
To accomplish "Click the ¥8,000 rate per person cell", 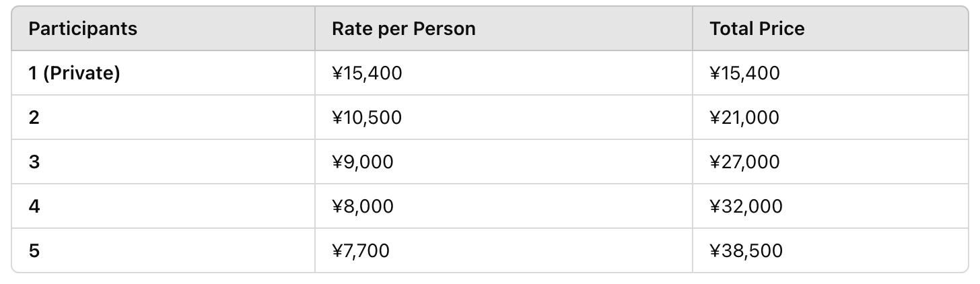I will 503,206.
